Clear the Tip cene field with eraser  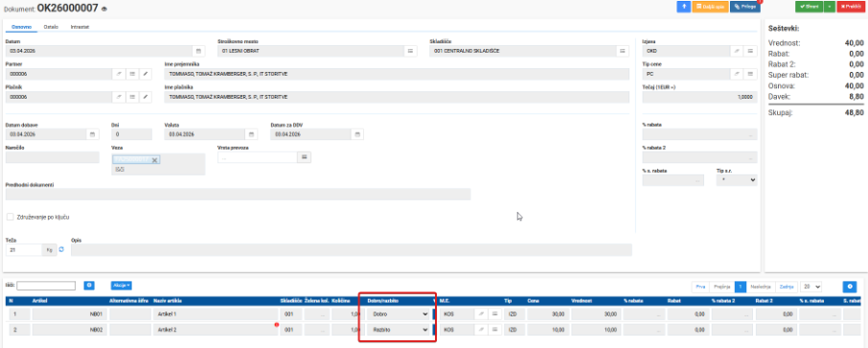pyautogui.click(x=738, y=74)
